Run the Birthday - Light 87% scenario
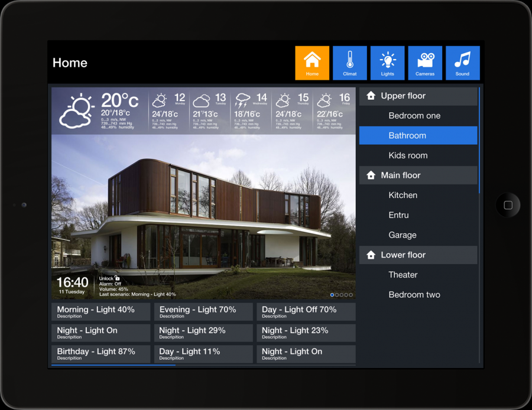This screenshot has height=410, width=532. (100, 353)
